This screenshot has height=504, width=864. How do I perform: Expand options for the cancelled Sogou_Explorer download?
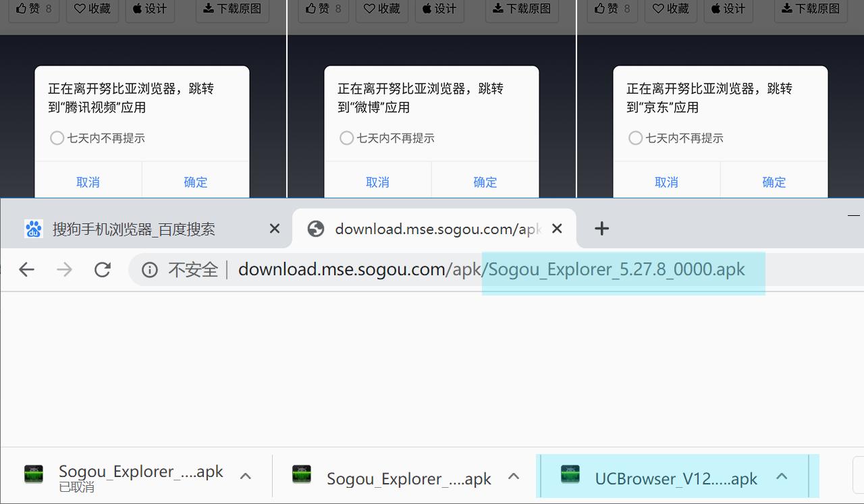pyautogui.click(x=245, y=476)
